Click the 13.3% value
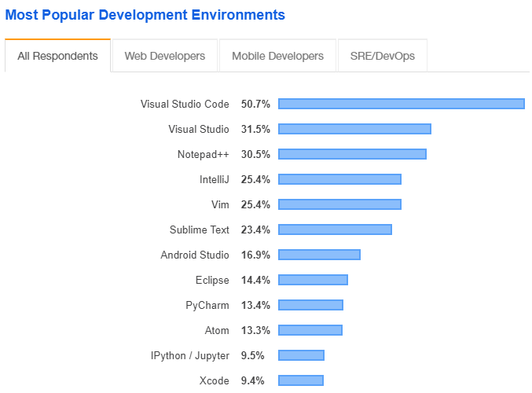This screenshot has width=532, height=393. click(x=255, y=330)
